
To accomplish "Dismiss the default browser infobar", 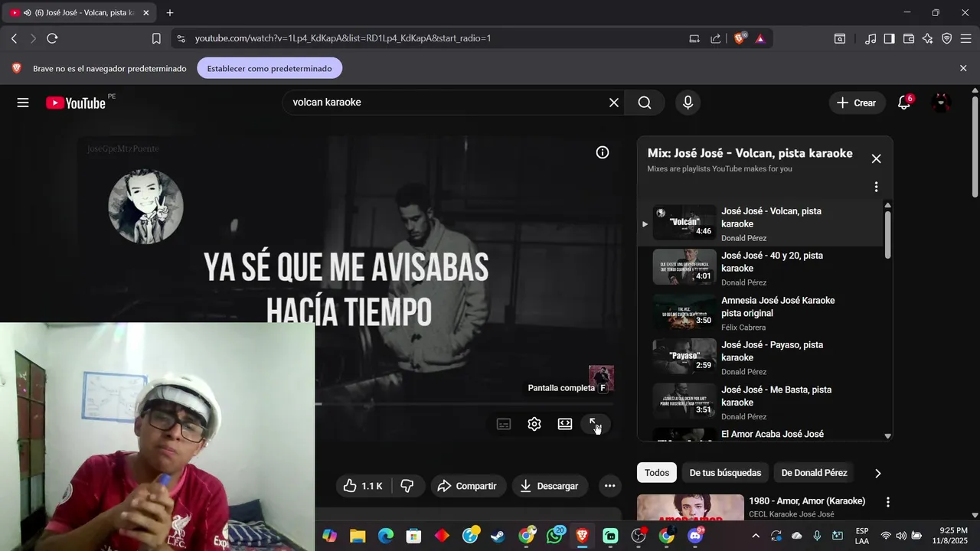I will 963,68.
